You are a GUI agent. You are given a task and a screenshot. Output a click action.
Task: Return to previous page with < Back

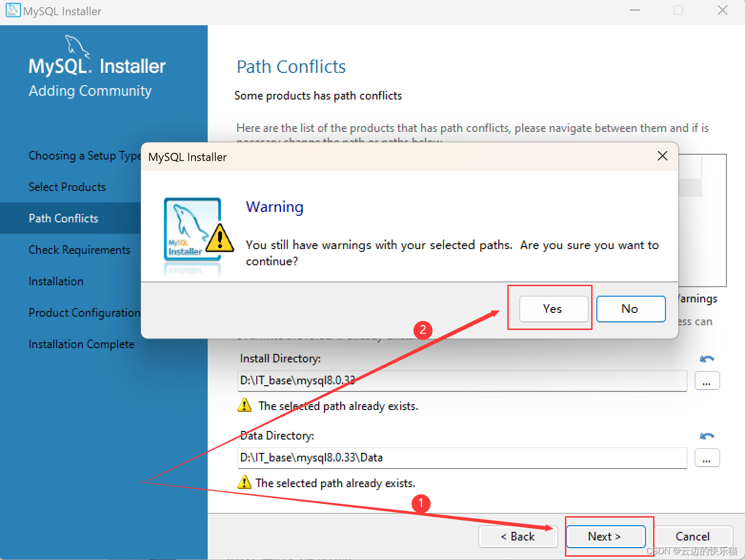518,537
